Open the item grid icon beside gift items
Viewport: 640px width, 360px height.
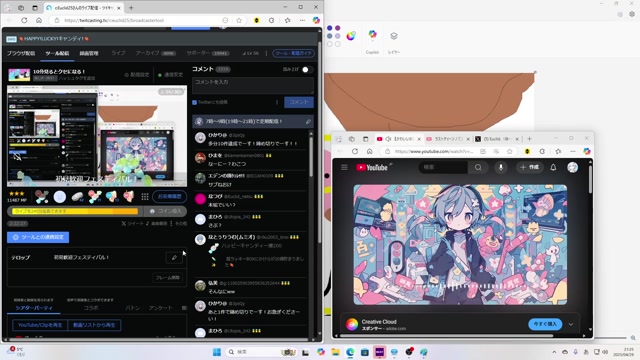coord(145,197)
